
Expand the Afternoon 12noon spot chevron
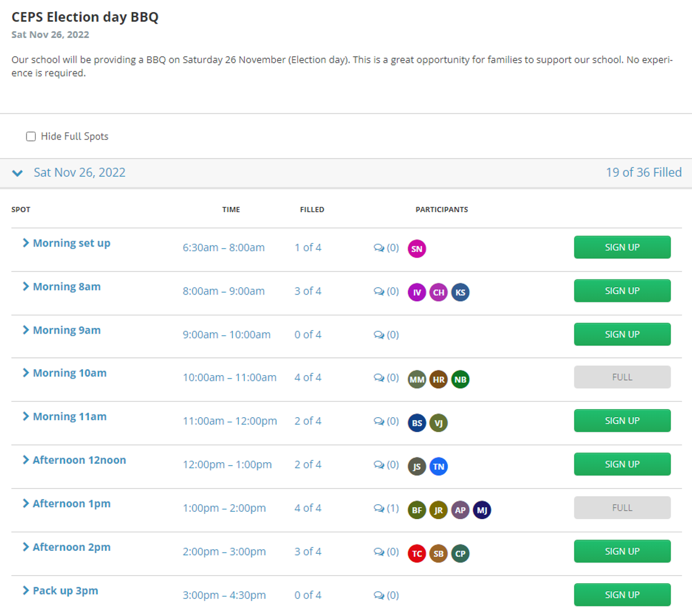(26, 460)
